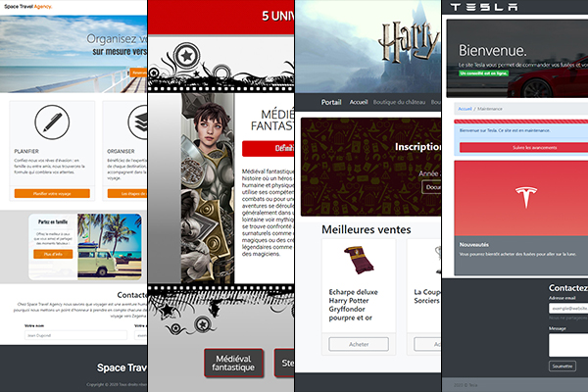Click the green 'Un conseillé est en ligne' badge

[x=483, y=73]
